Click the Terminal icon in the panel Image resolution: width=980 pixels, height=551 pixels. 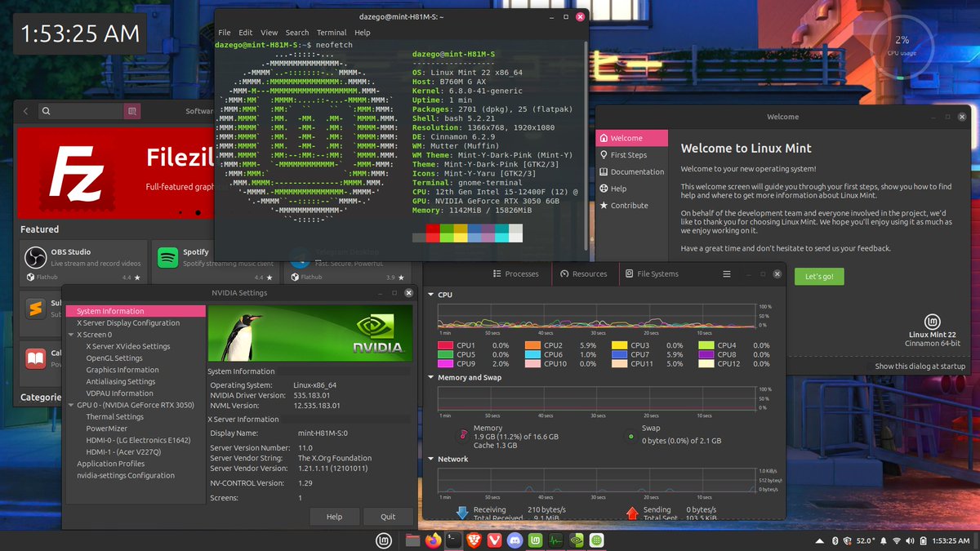[452, 540]
